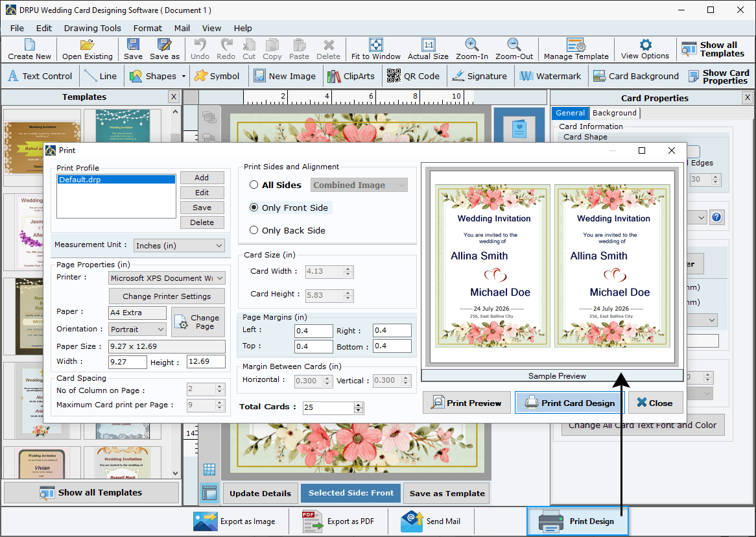756x537 pixels.
Task: Select the Signature tool
Action: pyautogui.click(x=480, y=76)
